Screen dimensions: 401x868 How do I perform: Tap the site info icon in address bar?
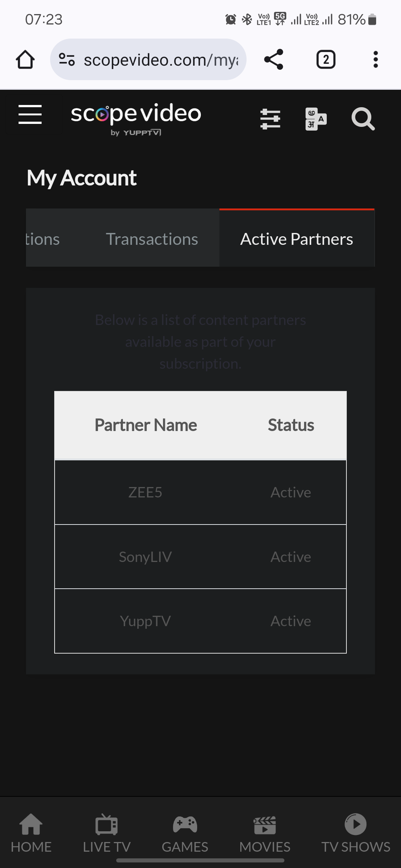[67, 60]
